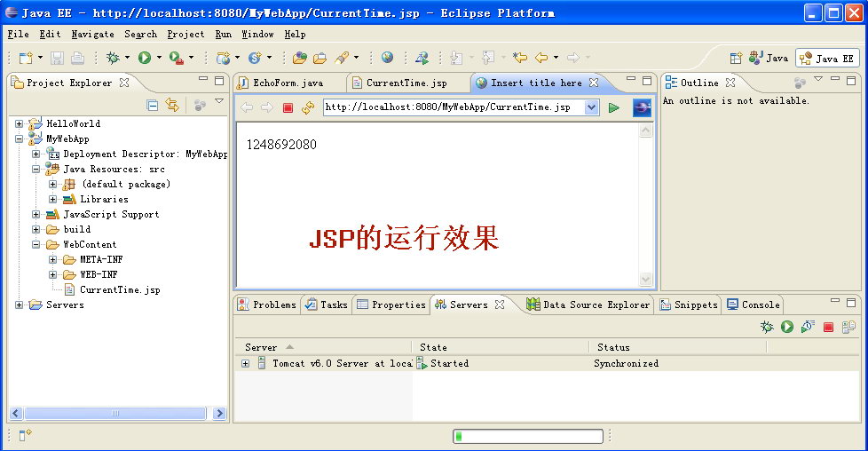Expand Tomcat v6.0 Server row
This screenshot has height=451, width=868.
click(245, 363)
